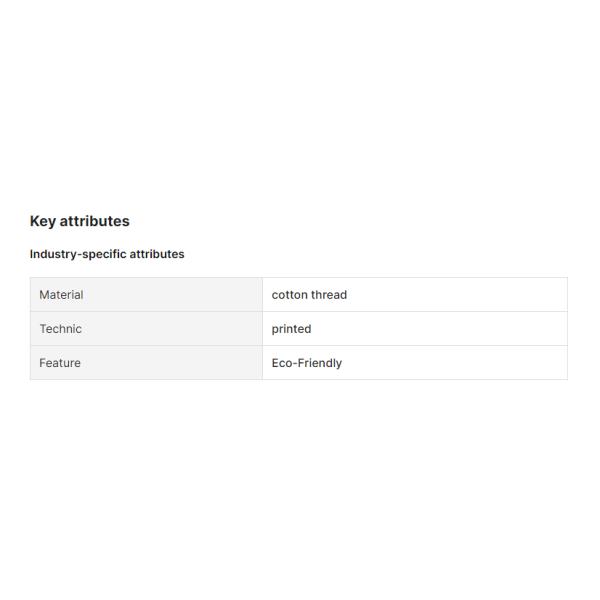The image size is (600, 600).
Task: Click the "printed" value text
Action: point(291,329)
